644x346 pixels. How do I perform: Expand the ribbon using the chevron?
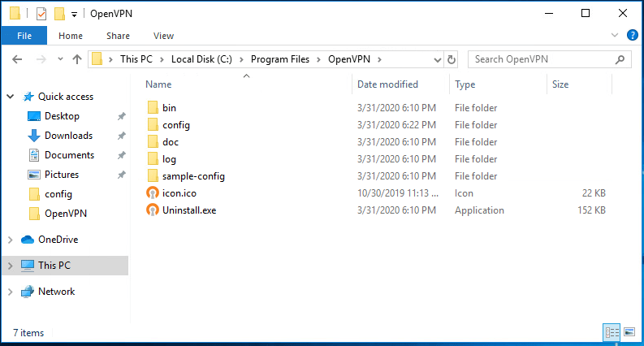tap(615, 35)
